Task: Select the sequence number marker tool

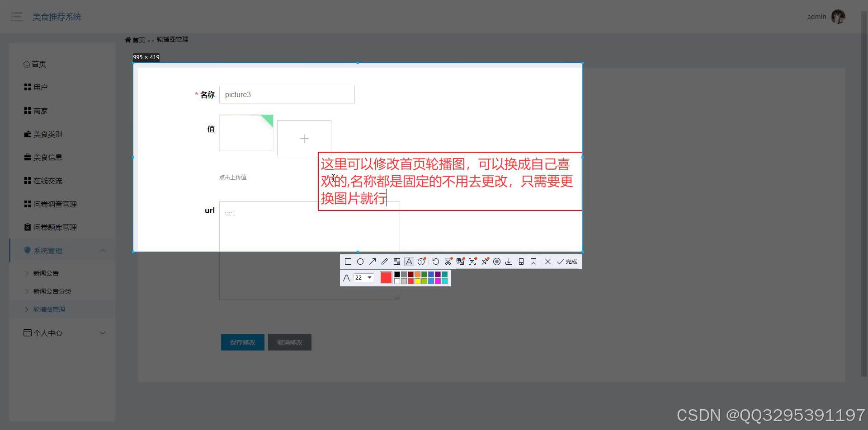Action: point(421,262)
